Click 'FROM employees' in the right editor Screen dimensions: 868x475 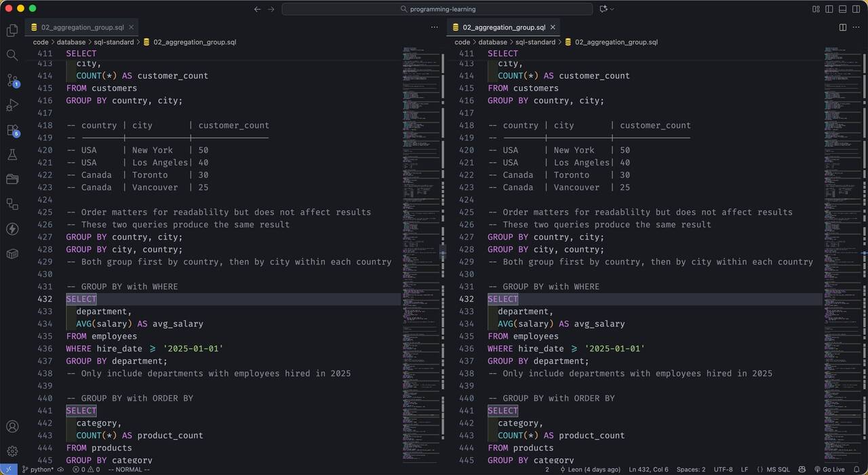click(x=523, y=337)
